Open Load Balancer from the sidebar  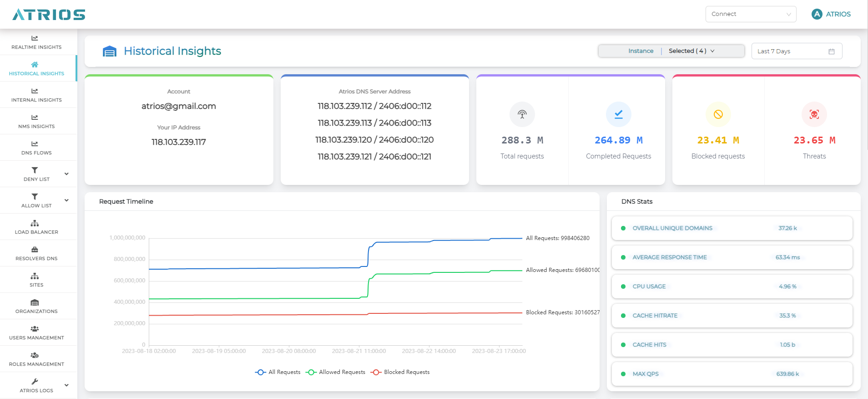[x=36, y=227]
